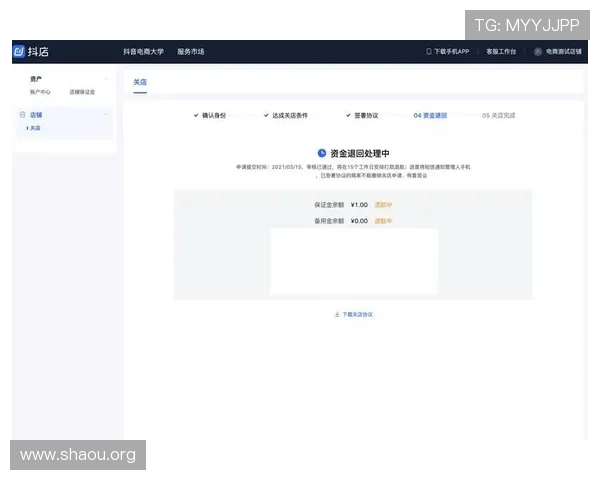Click the user avatar icon in header
600x480 pixels.
point(538,52)
